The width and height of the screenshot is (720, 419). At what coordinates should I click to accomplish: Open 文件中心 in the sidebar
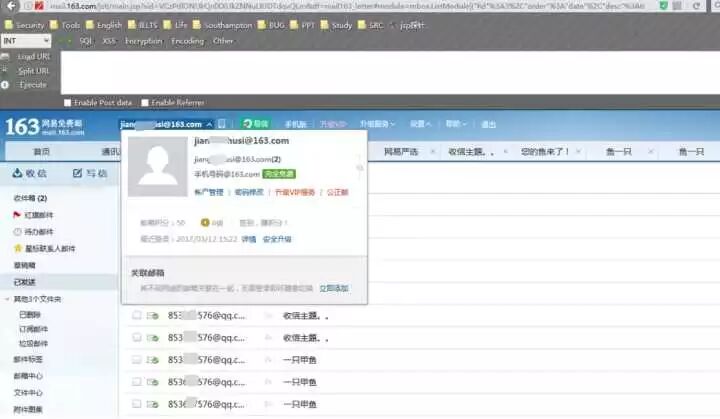pos(28,393)
